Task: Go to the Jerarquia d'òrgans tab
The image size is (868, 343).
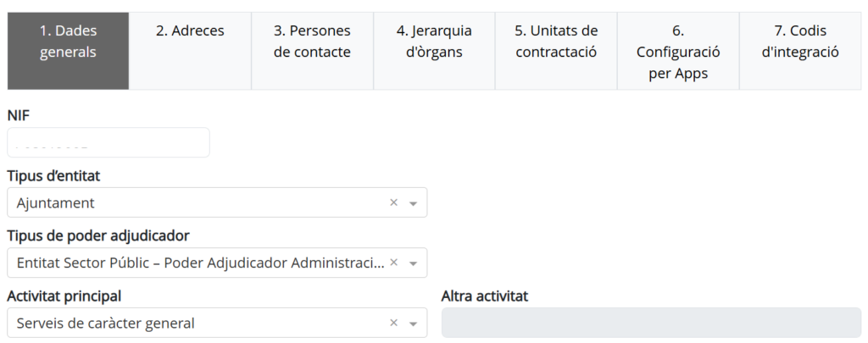Action: [x=434, y=51]
